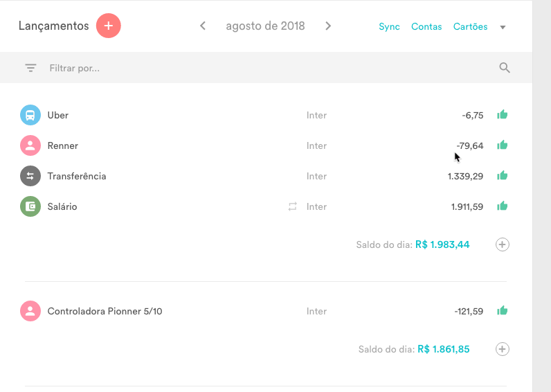Click the filter lines icon

click(x=30, y=68)
